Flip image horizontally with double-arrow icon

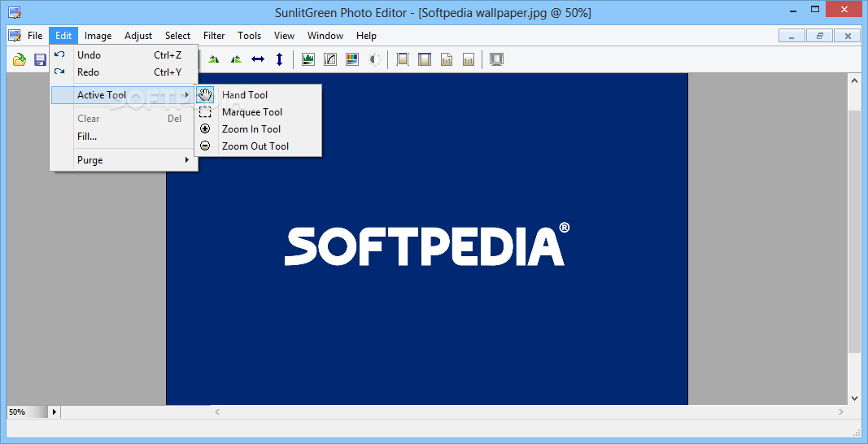coord(258,59)
